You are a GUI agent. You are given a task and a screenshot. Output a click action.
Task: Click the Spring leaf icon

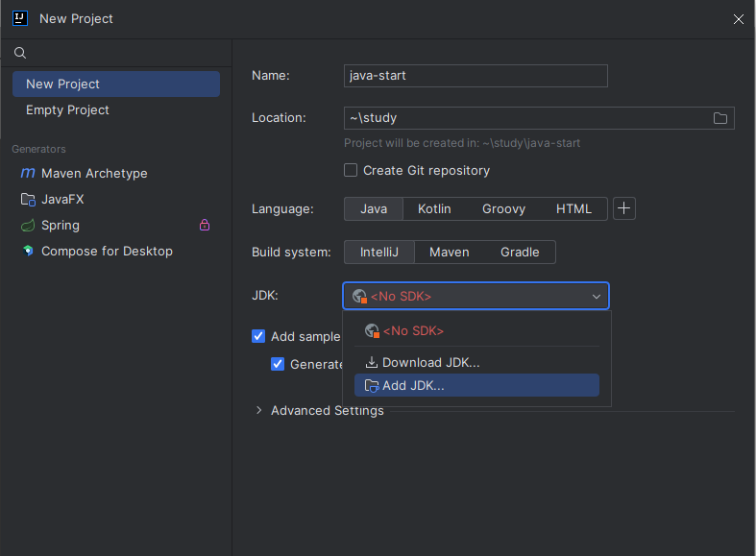(x=27, y=226)
